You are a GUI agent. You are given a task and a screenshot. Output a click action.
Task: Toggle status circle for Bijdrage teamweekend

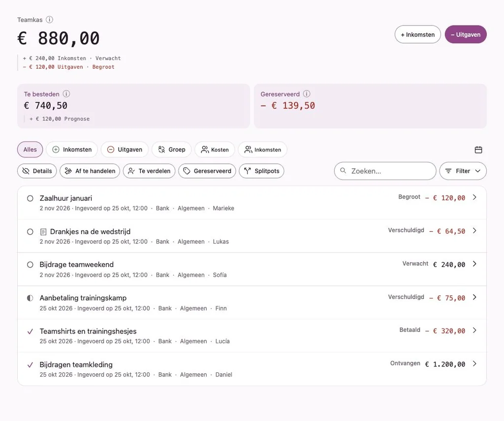click(30, 265)
